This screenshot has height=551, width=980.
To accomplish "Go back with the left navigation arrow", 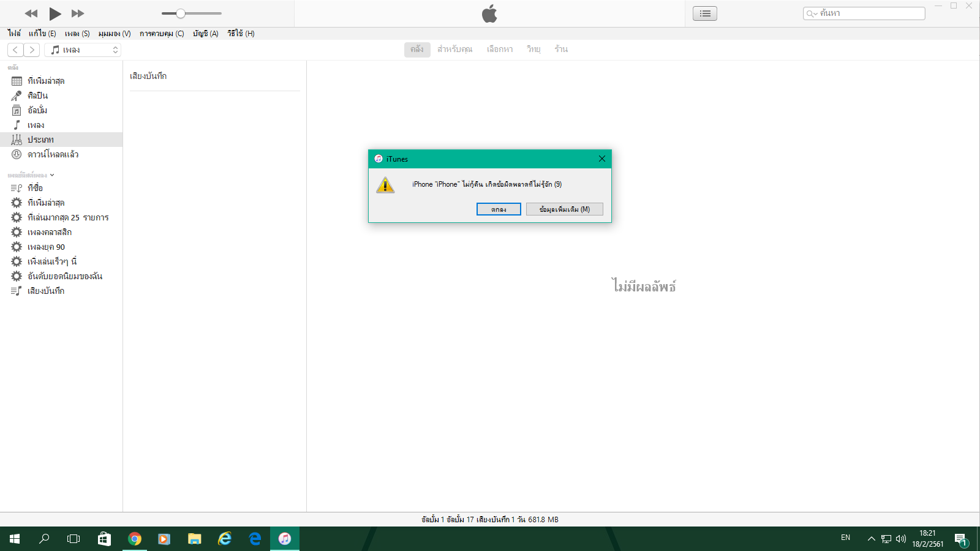I will (x=15, y=50).
